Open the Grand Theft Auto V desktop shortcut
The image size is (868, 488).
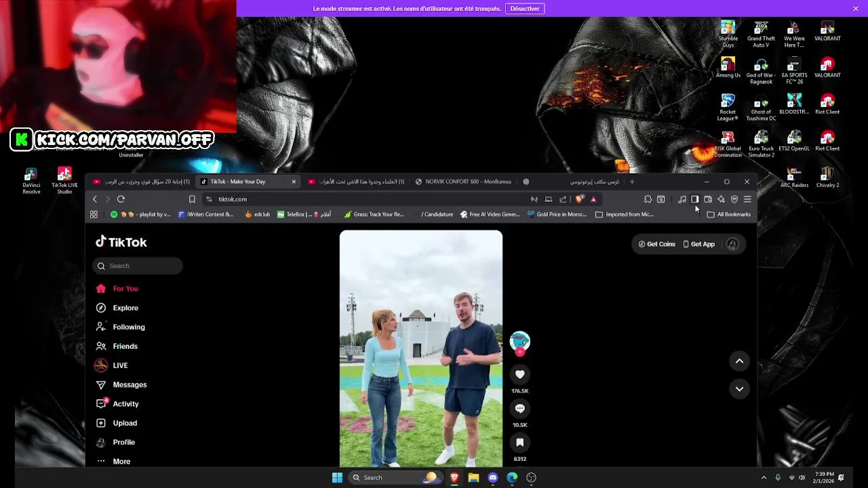[761, 34]
